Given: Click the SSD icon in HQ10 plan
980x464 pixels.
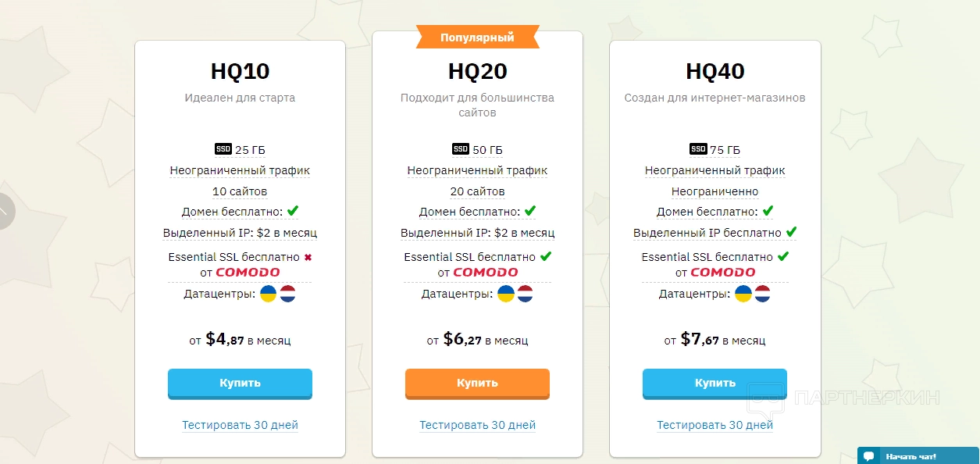Looking at the screenshot, I should 223,149.
